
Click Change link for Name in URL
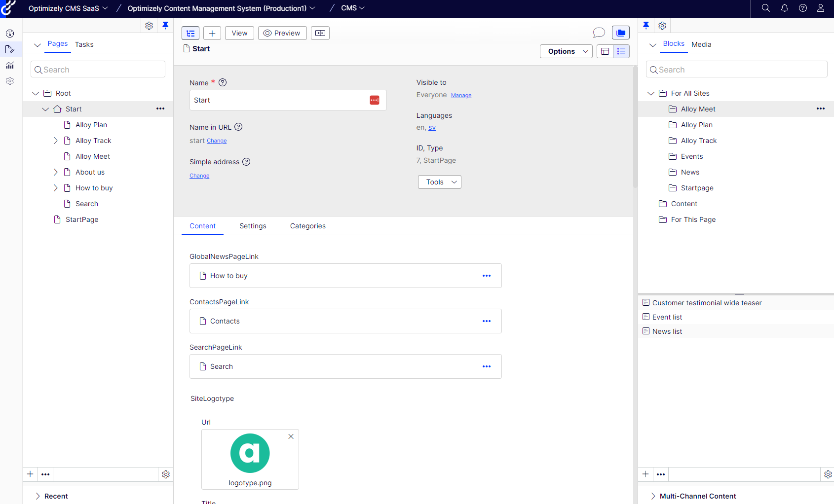pyautogui.click(x=217, y=141)
